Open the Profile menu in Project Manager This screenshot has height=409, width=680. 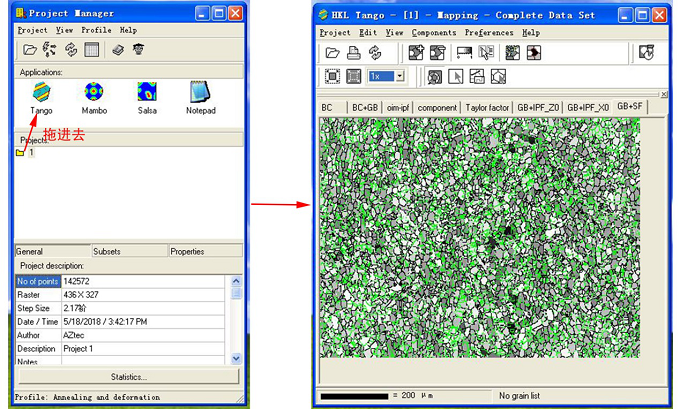tap(96, 30)
